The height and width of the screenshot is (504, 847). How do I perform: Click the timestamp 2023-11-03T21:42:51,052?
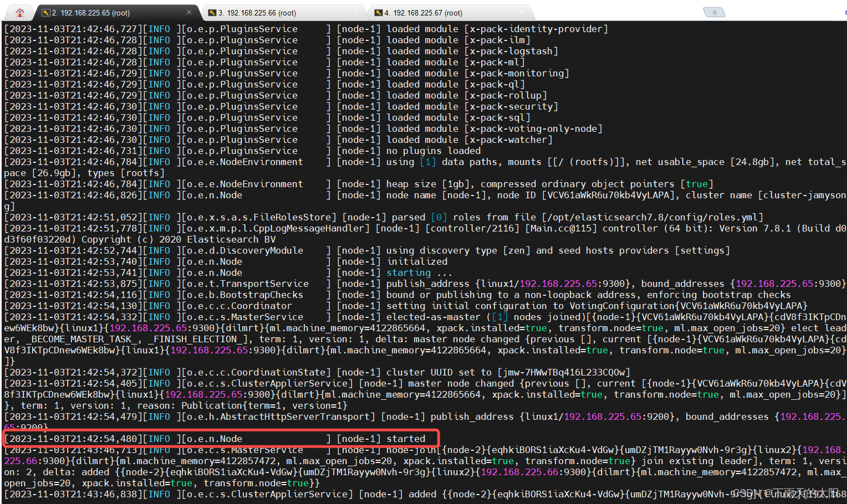[73, 217]
